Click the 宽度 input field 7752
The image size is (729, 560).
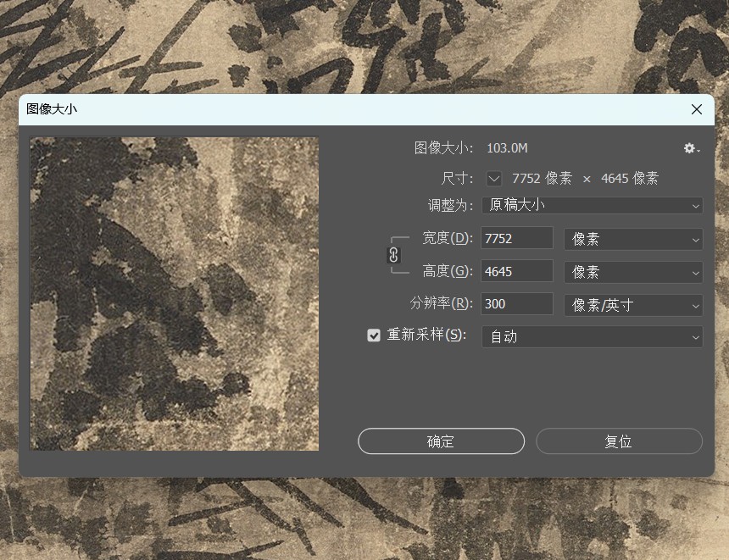point(517,238)
